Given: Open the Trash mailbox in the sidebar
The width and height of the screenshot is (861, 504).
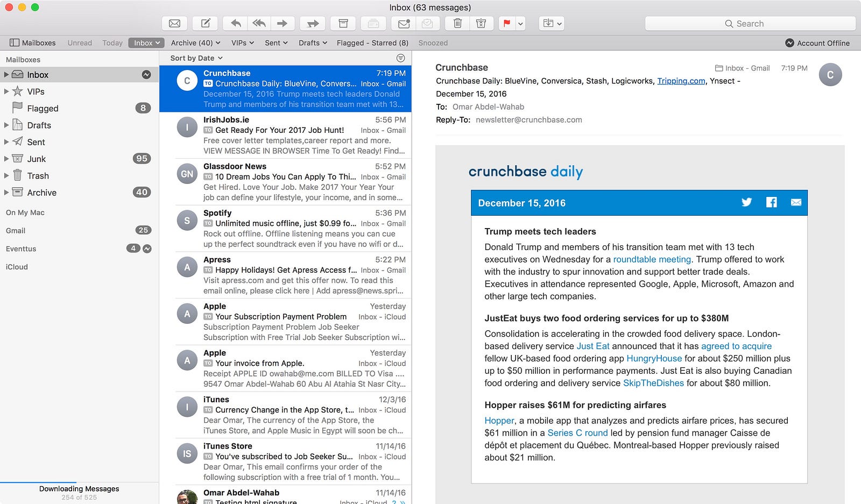Looking at the screenshot, I should (x=79, y=176).
